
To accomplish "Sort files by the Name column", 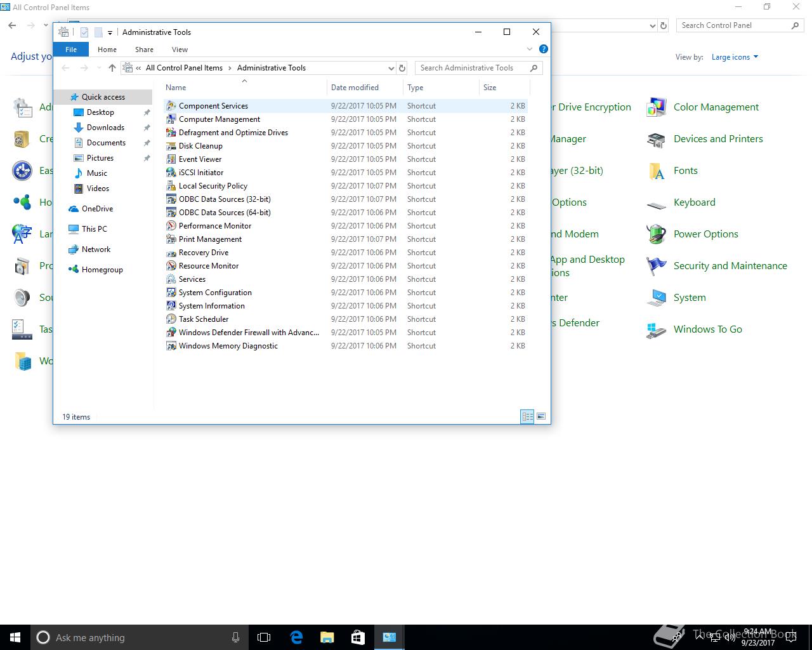I will coord(244,88).
